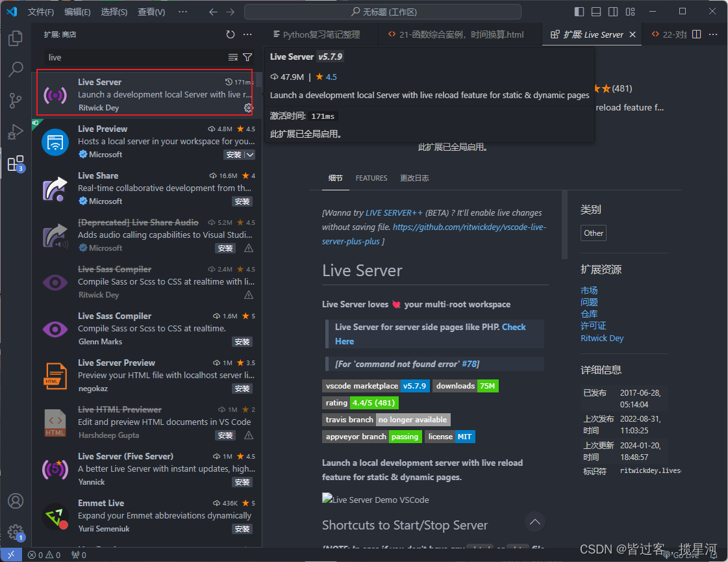Screen dimensions: 728x562
Task: Open the Explorer view in activity bar
Action: 16,38
